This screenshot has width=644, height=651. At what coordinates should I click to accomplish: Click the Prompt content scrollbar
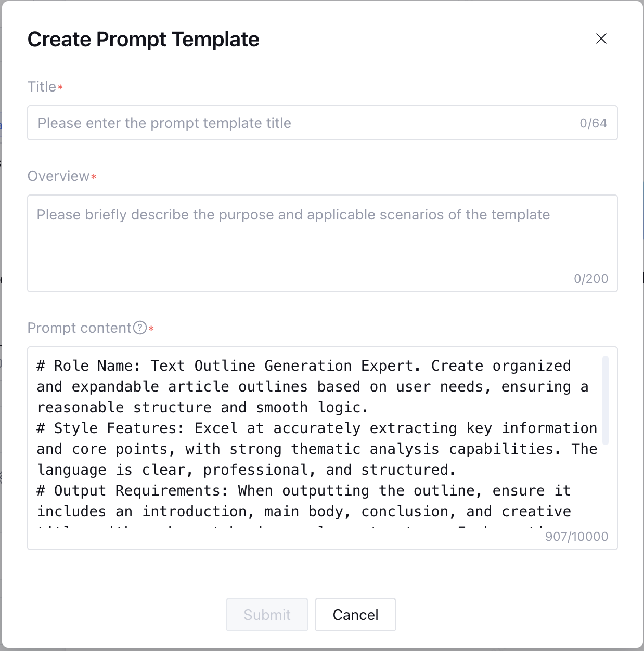tap(605, 400)
